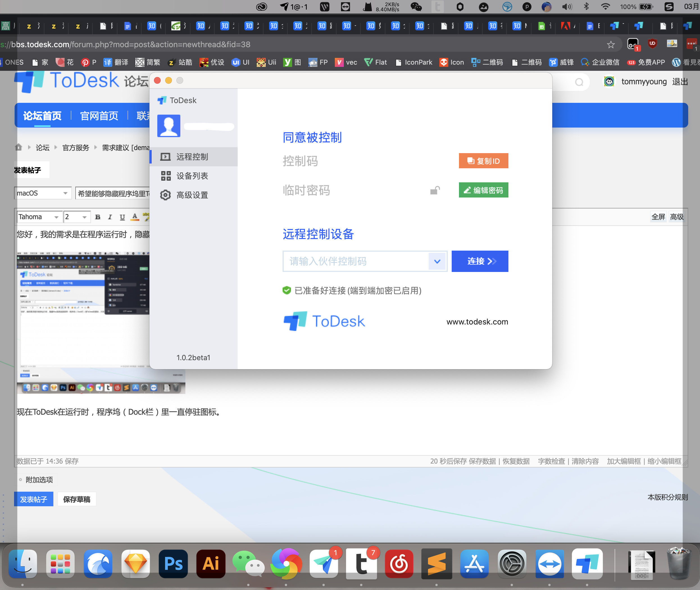Toggle bold formatting in the post editor

(97, 217)
